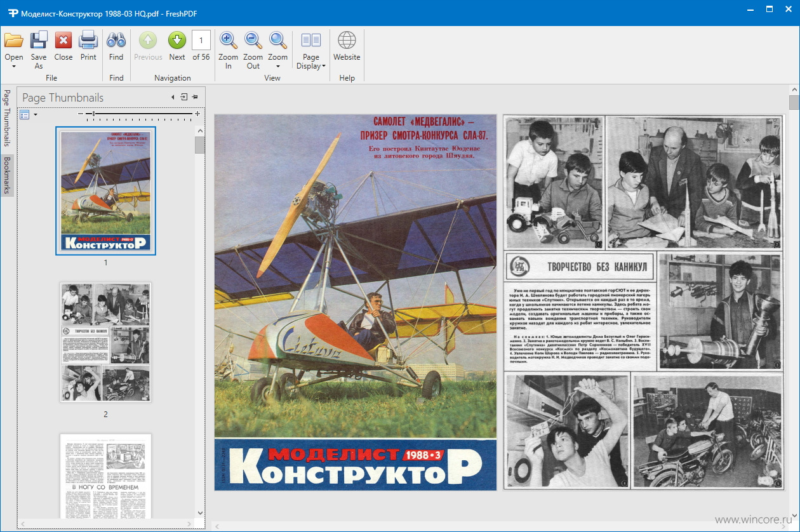800x532 pixels.
Task: Click the left arrow in Page Thumbnails header
Action: 173,97
